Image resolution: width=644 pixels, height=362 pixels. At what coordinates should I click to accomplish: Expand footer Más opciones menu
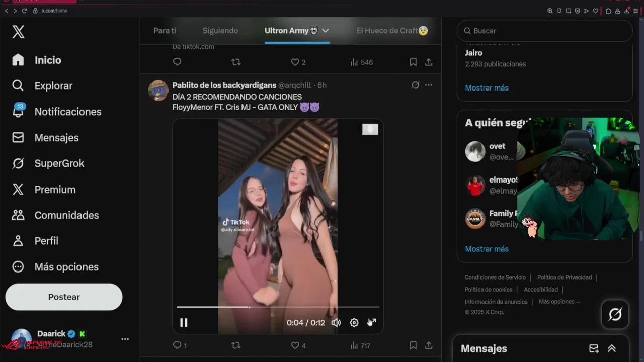click(x=559, y=302)
